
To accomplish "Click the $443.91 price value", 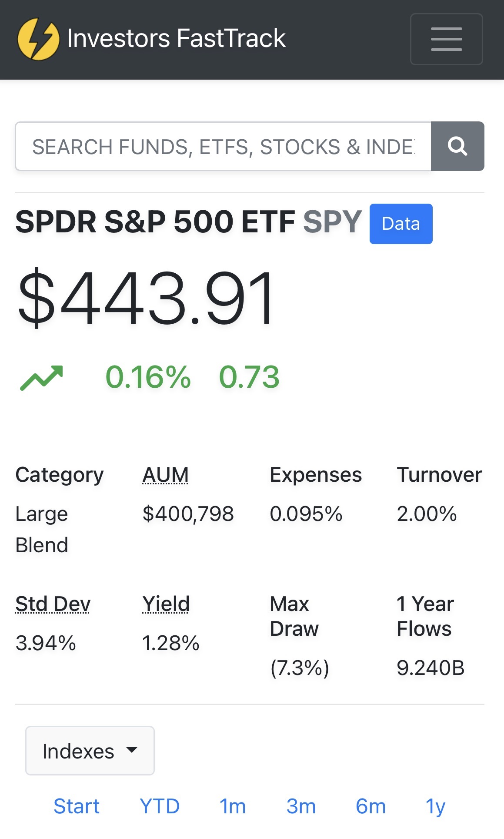I will point(146,298).
